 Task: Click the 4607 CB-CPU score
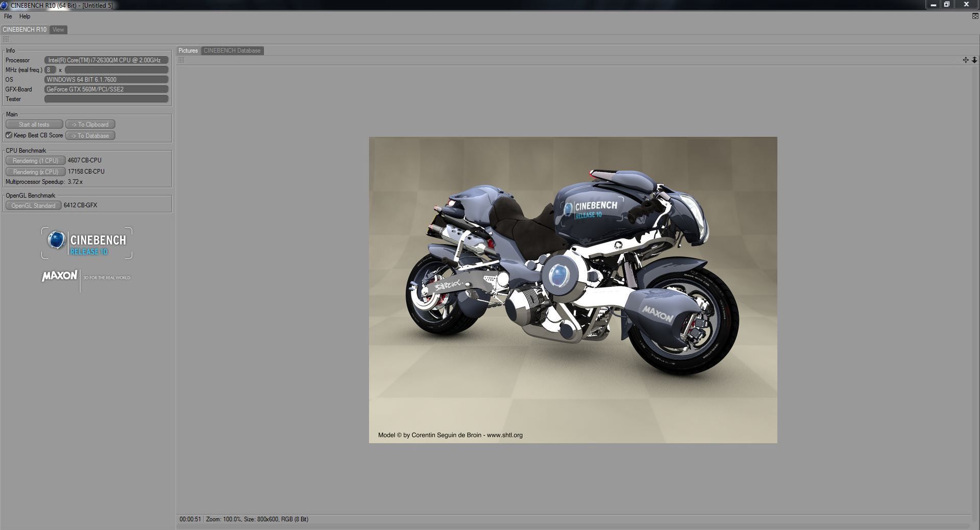85,160
